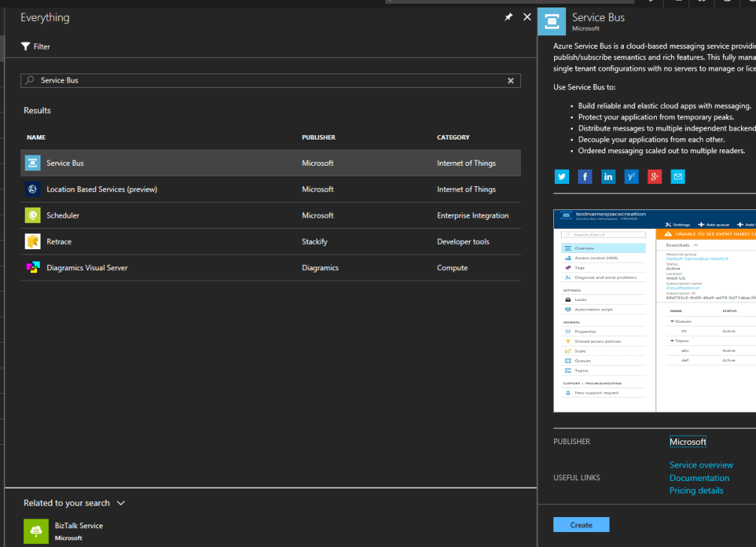Screen dimensions: 756x547
Task: Expand Related to your search section
Action: (x=121, y=503)
